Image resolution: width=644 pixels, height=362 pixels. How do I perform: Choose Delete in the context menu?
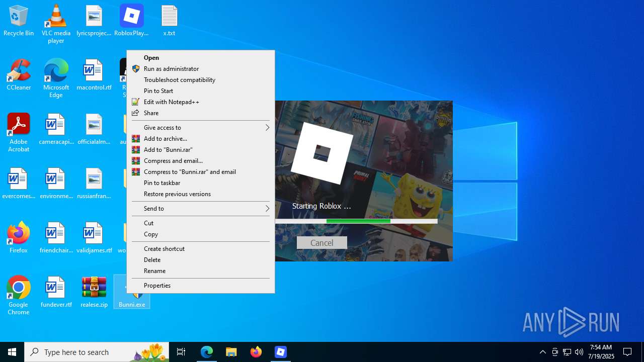pyautogui.click(x=200, y=260)
